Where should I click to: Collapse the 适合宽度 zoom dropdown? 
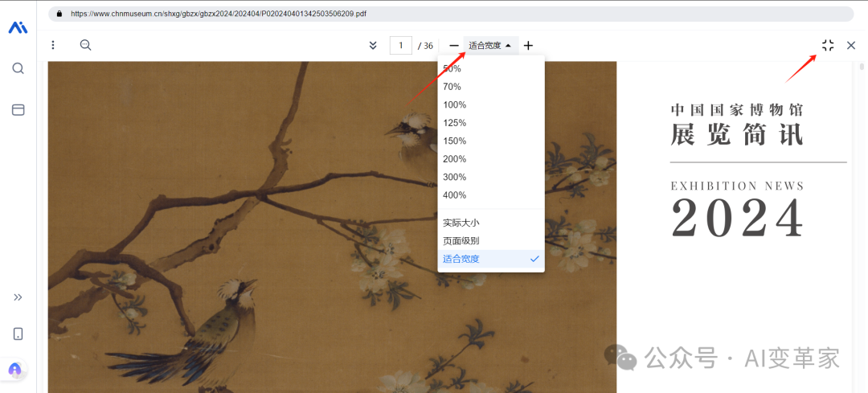click(490, 45)
